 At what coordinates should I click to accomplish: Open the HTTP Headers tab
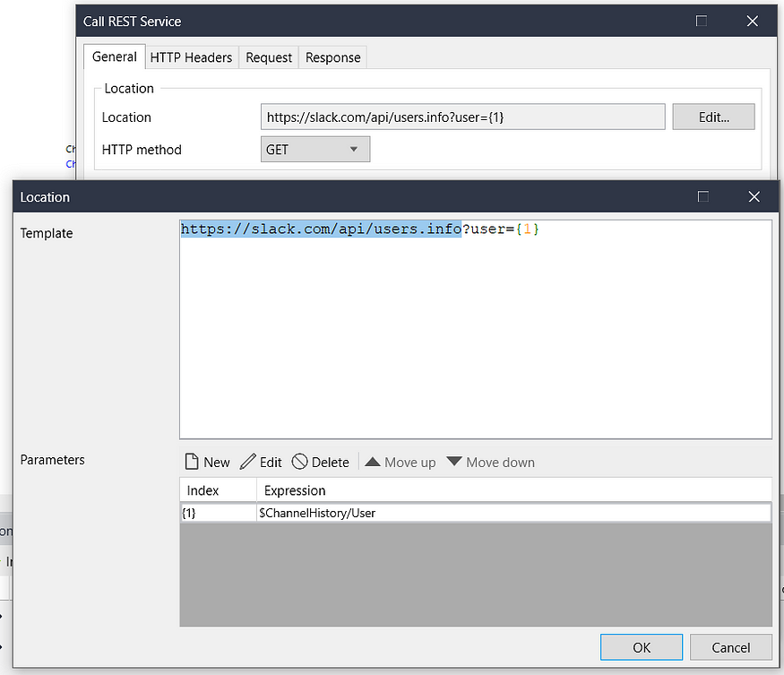click(191, 57)
